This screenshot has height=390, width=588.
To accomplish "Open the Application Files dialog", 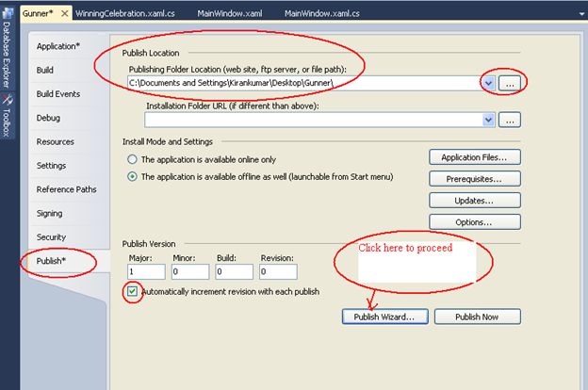I will click(x=475, y=157).
